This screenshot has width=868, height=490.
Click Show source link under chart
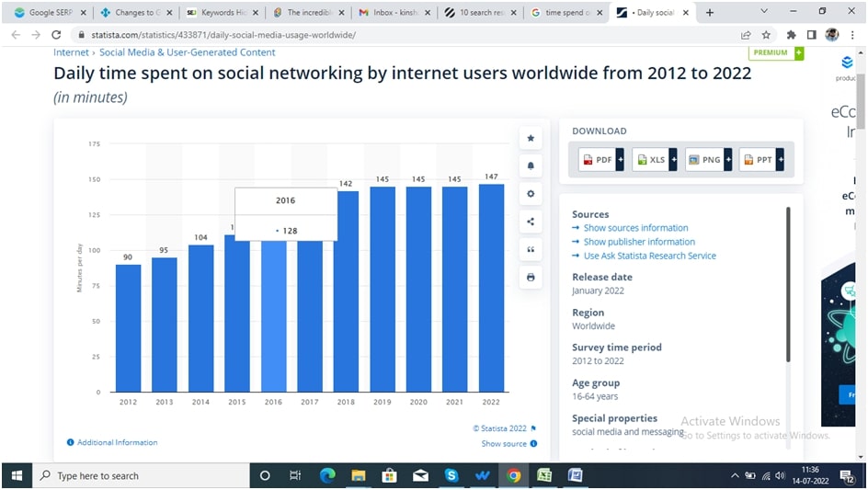[504, 443]
